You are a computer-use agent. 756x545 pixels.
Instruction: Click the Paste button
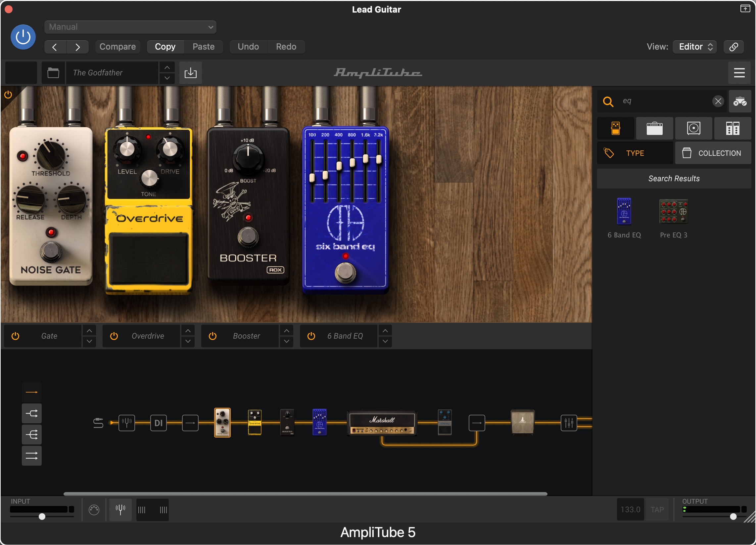[203, 47]
